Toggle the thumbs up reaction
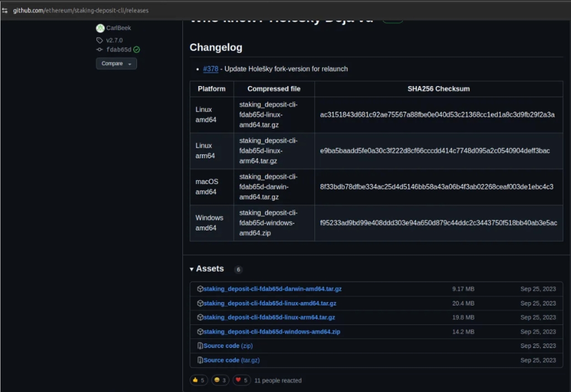The height and width of the screenshot is (392, 571). point(199,380)
